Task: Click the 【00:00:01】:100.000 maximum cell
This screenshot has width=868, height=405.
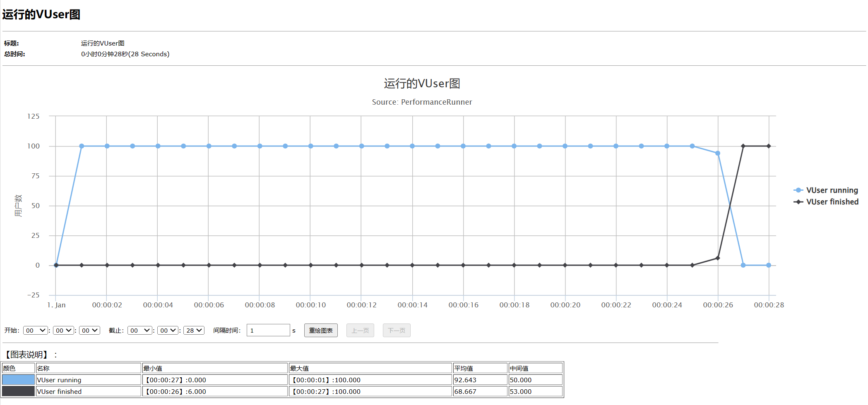Action: pyautogui.click(x=370, y=380)
